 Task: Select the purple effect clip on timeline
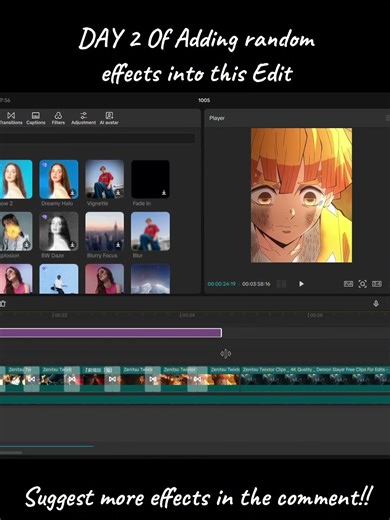click(111, 333)
